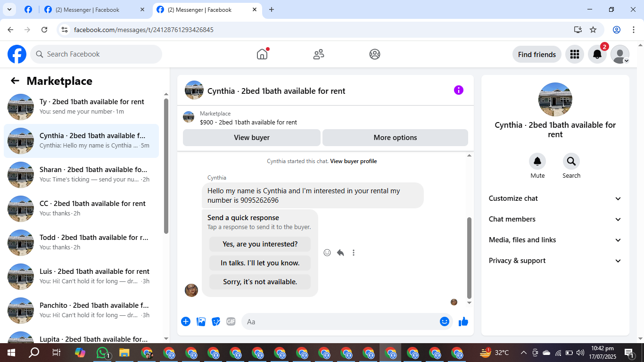This screenshot has width=644, height=362.
Task: Send a thumbs up like
Action: (x=463, y=321)
